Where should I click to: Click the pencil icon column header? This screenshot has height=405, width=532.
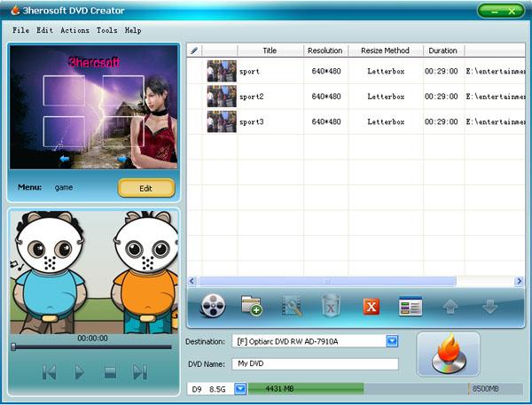194,51
